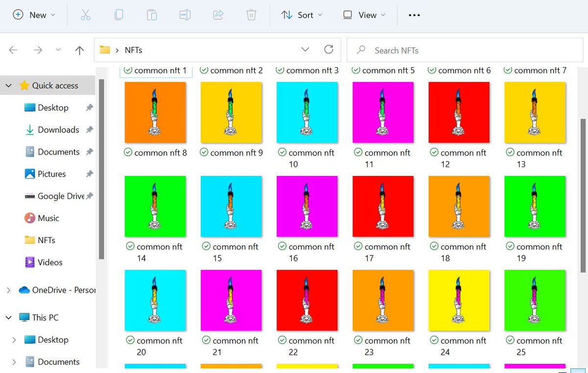Viewport: 588px width, 373px height.
Task: Expand Desktop under This PC
Action: pyautogui.click(x=14, y=340)
